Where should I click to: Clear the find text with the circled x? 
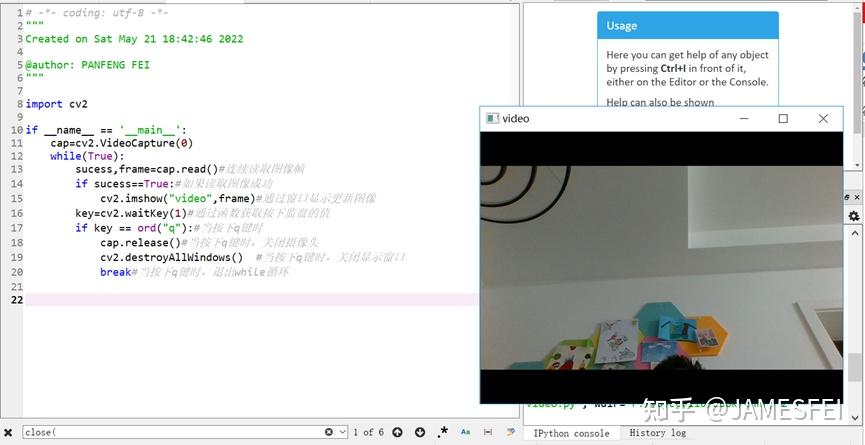(329, 432)
